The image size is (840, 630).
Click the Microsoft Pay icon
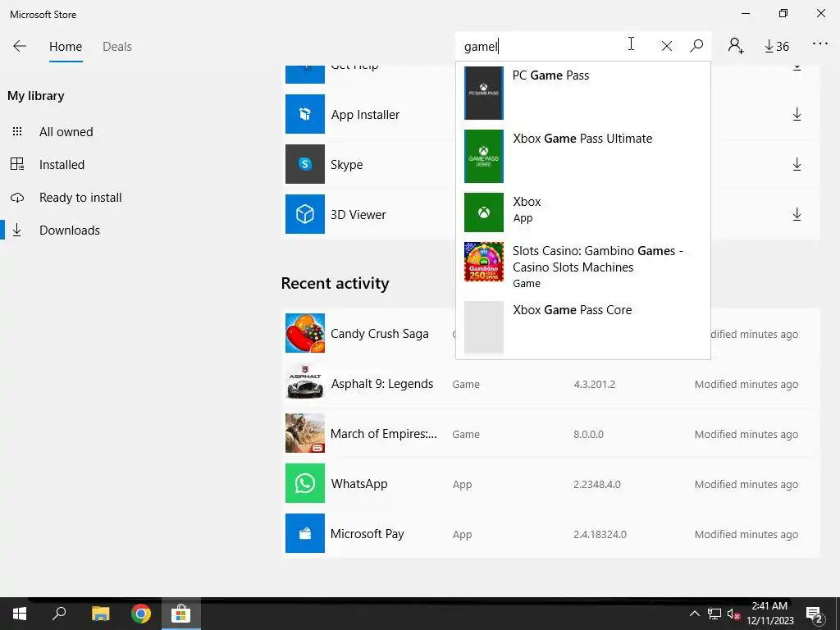click(x=305, y=533)
